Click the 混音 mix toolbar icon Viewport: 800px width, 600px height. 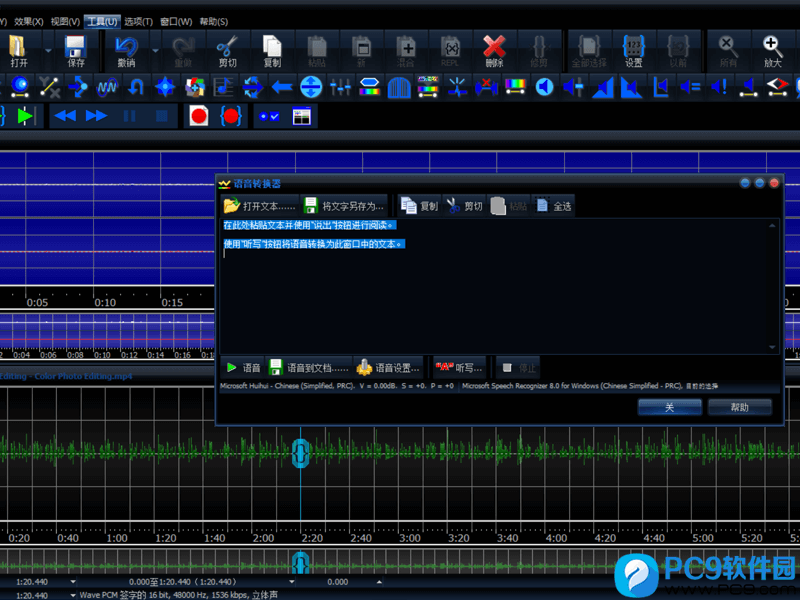tap(406, 51)
